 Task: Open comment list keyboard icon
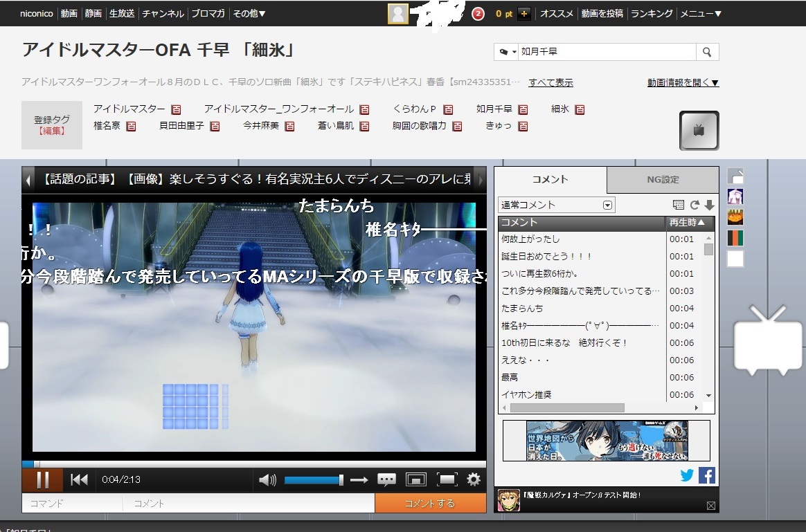(679, 205)
